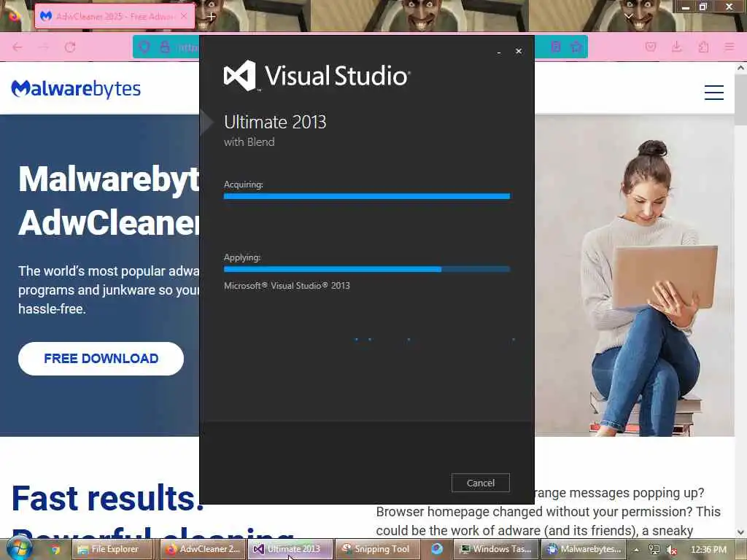Open the Firefox extensions icon

703,47
